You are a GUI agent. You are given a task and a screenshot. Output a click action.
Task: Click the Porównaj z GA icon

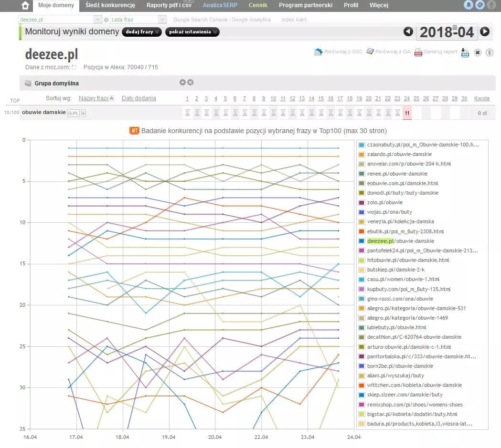(370, 52)
